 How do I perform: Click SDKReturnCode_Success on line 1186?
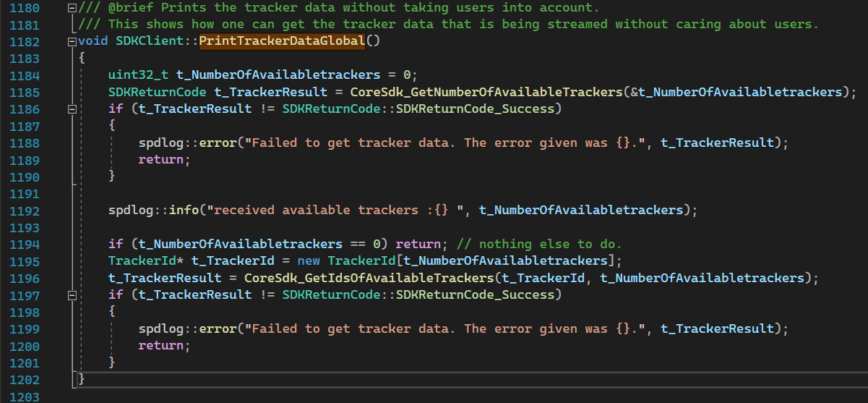pyautogui.click(x=476, y=109)
